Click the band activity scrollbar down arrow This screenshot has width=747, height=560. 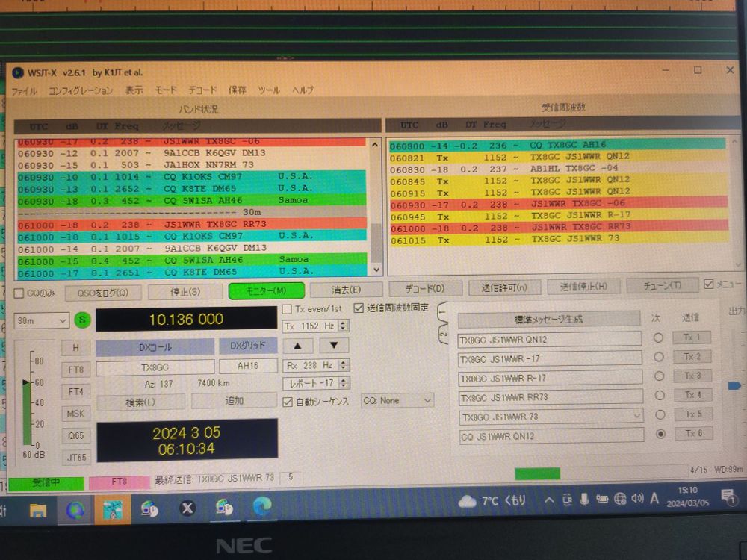click(x=376, y=270)
